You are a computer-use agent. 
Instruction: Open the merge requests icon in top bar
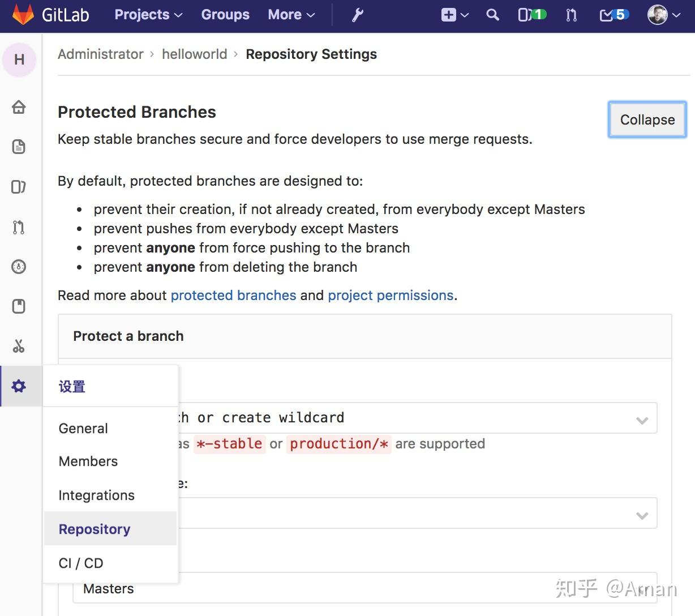pyautogui.click(x=571, y=15)
